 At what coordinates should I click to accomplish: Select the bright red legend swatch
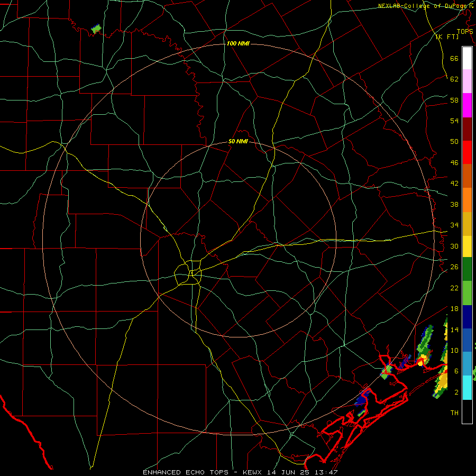(x=467, y=152)
